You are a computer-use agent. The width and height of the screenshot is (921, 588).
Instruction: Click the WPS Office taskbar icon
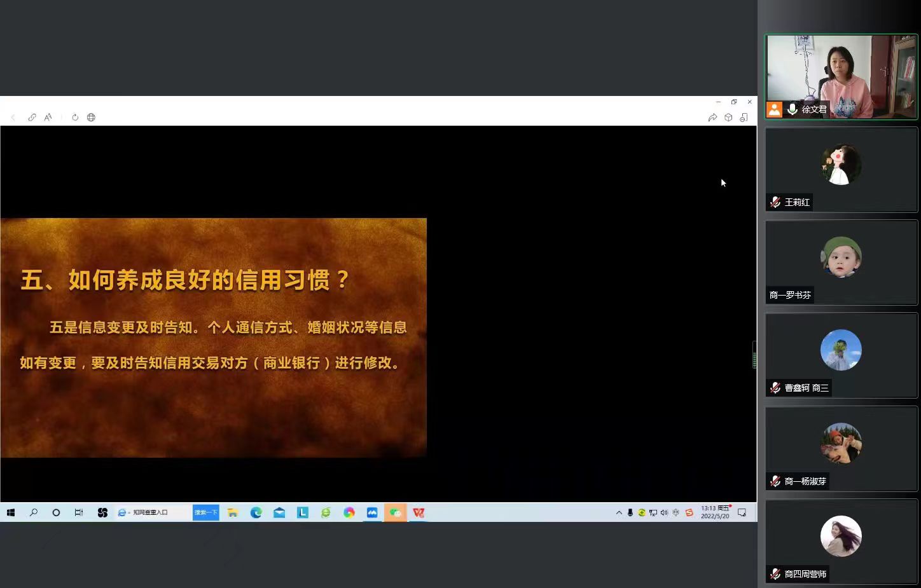419,513
